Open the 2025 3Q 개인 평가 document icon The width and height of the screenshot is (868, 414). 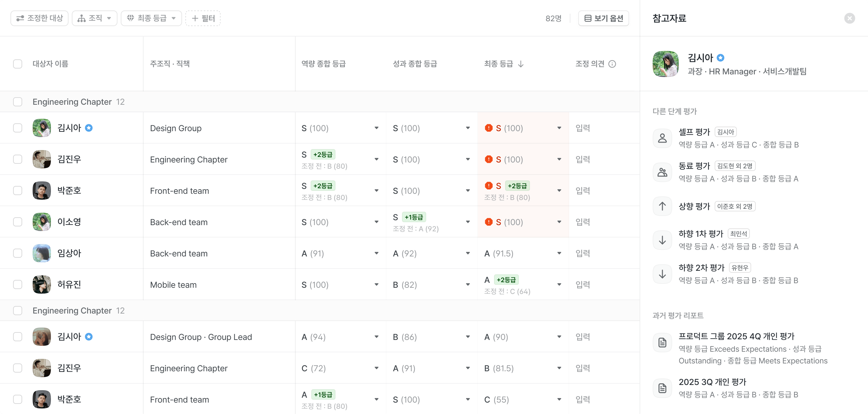(662, 388)
